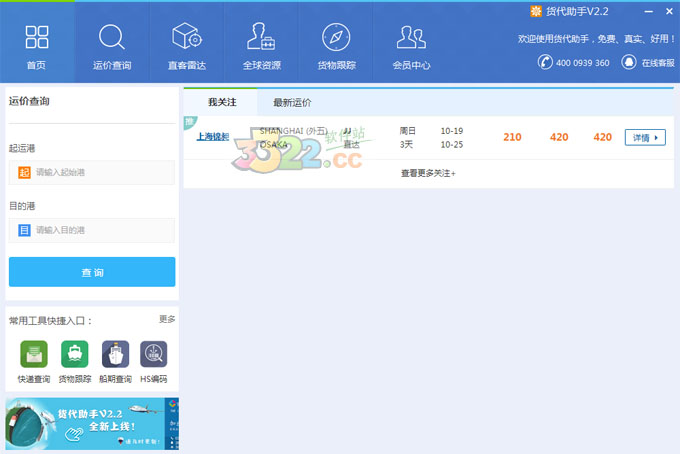This screenshot has width=680, height=454.
Task: Launch the 快递查询 shortcut icon
Action: point(34,354)
